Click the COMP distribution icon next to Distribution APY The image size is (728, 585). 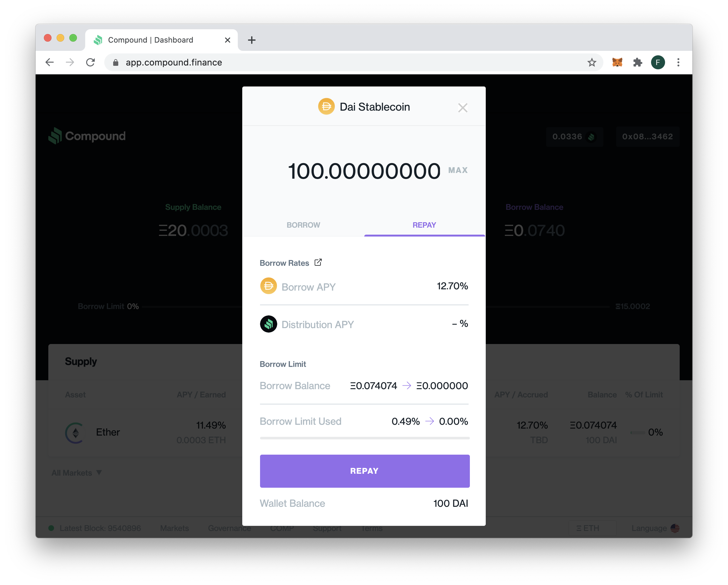tap(269, 324)
